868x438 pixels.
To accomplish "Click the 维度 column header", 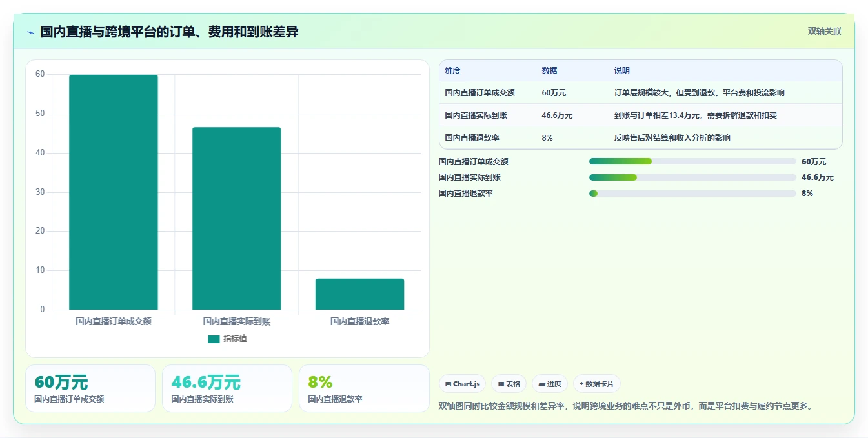I will (x=453, y=71).
